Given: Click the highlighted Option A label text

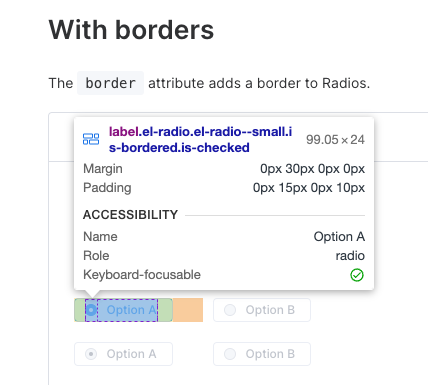Looking at the screenshot, I should pos(131,310).
